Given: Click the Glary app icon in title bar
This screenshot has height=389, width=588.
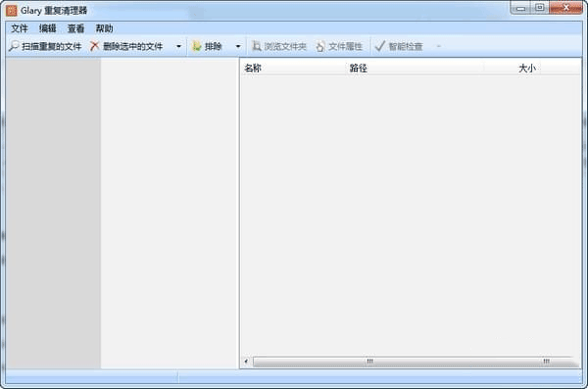Looking at the screenshot, I should pos(11,10).
